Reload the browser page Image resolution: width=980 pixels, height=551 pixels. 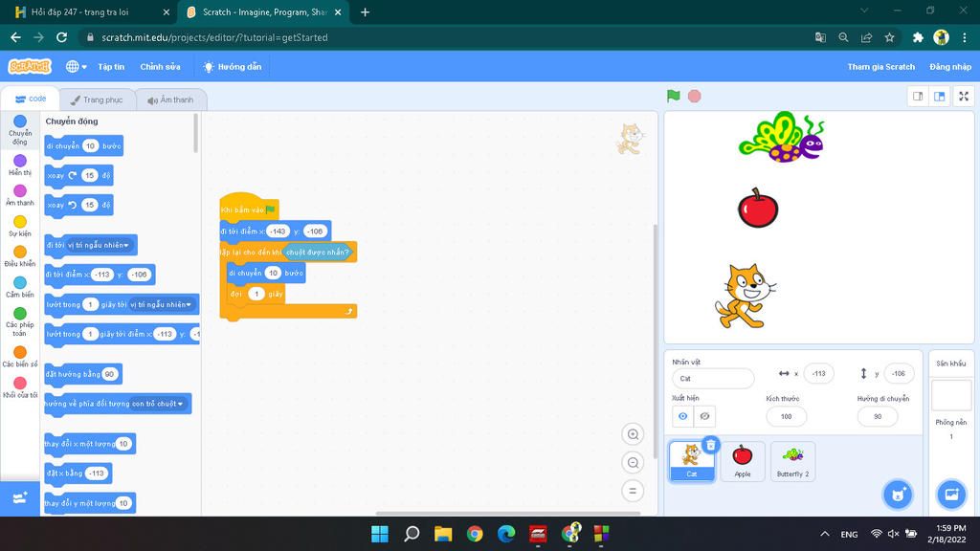[x=61, y=37]
